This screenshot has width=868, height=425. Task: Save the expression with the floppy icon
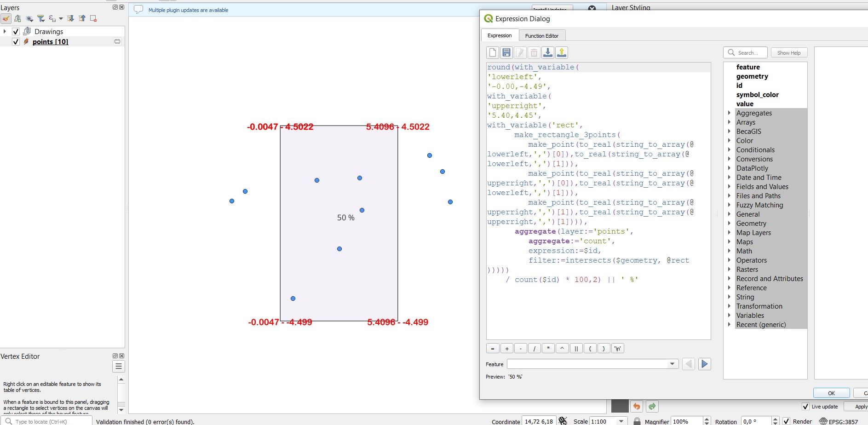tap(506, 52)
